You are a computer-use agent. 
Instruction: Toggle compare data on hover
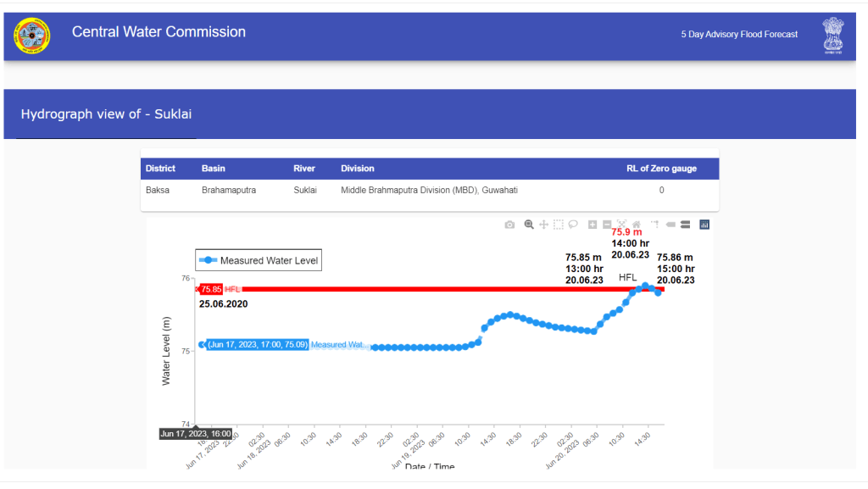[x=685, y=225]
